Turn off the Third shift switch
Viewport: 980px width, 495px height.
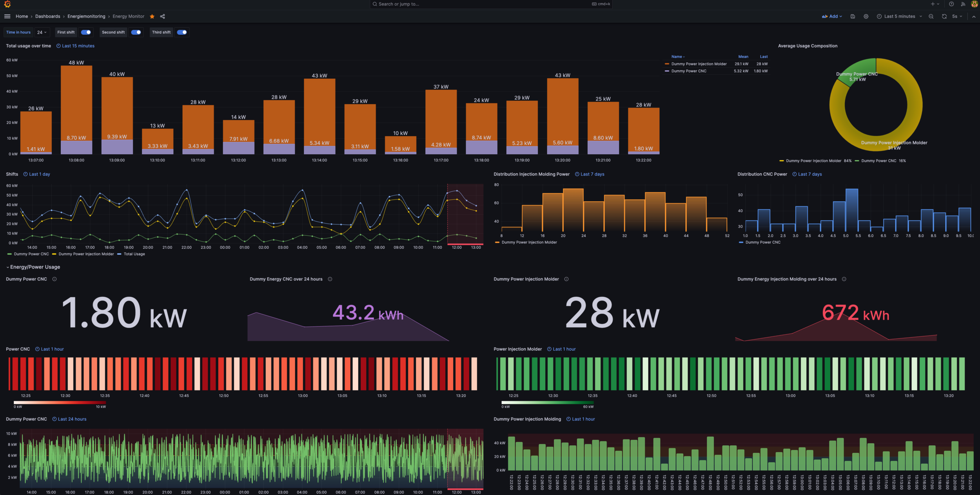tap(182, 32)
